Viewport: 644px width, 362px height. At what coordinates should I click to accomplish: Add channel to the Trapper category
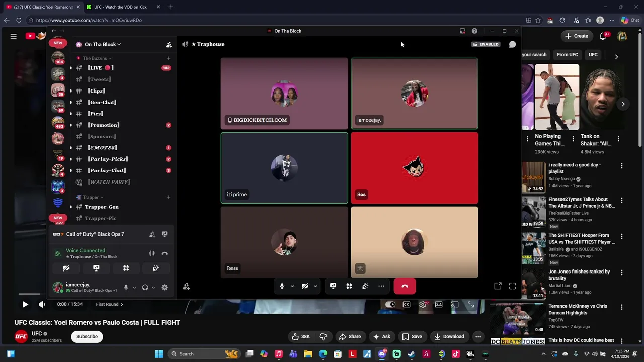coord(168,197)
